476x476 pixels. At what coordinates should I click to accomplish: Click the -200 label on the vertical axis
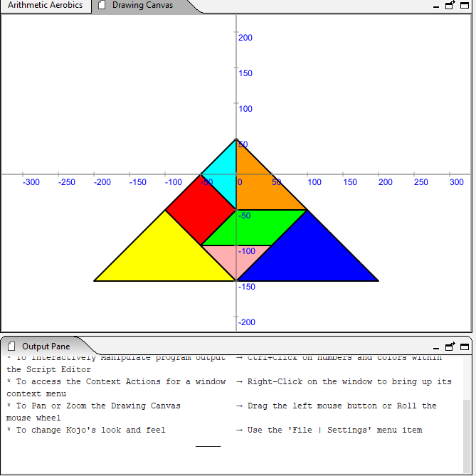coord(246,322)
